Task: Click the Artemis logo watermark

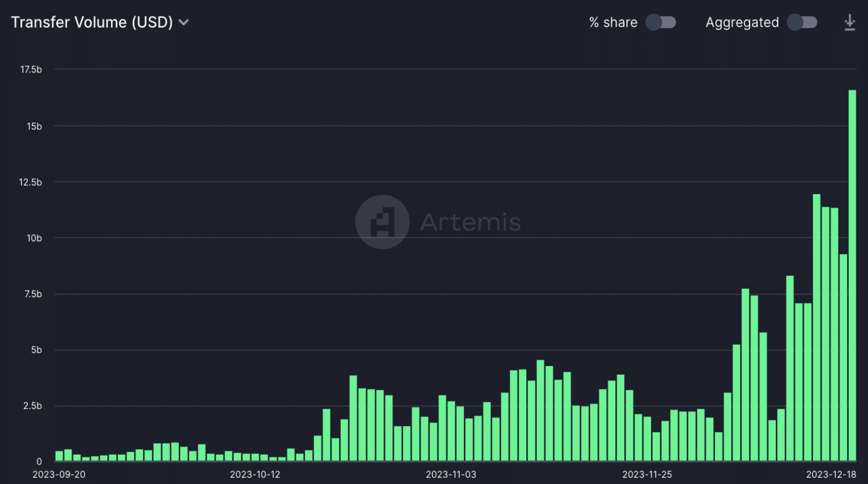Action: [382, 222]
